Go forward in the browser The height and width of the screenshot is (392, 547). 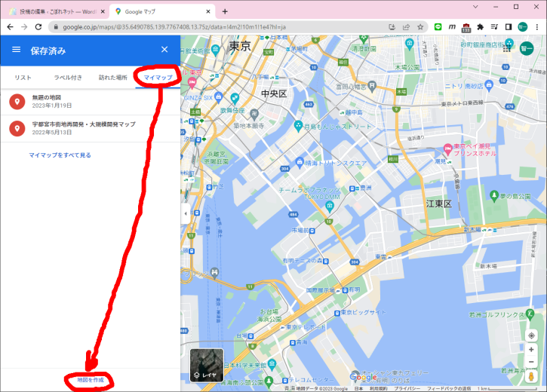tap(24, 27)
